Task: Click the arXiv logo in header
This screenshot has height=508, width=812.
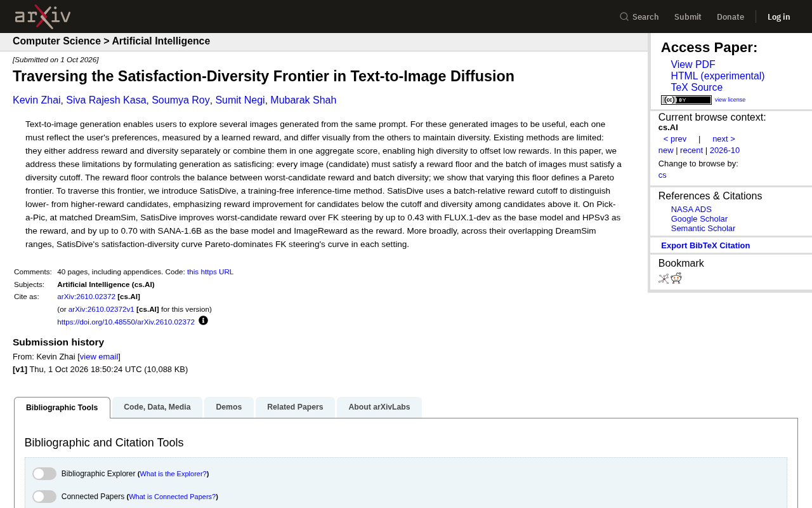Action: click(43, 17)
